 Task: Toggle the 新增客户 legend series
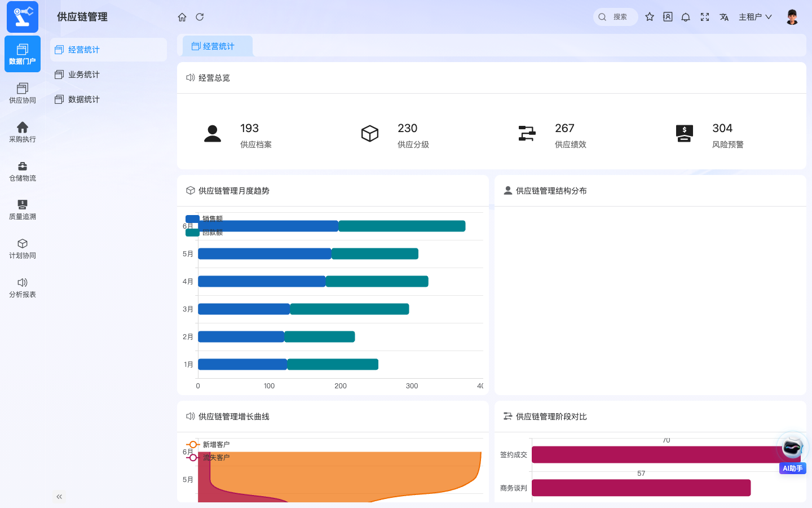(x=208, y=445)
